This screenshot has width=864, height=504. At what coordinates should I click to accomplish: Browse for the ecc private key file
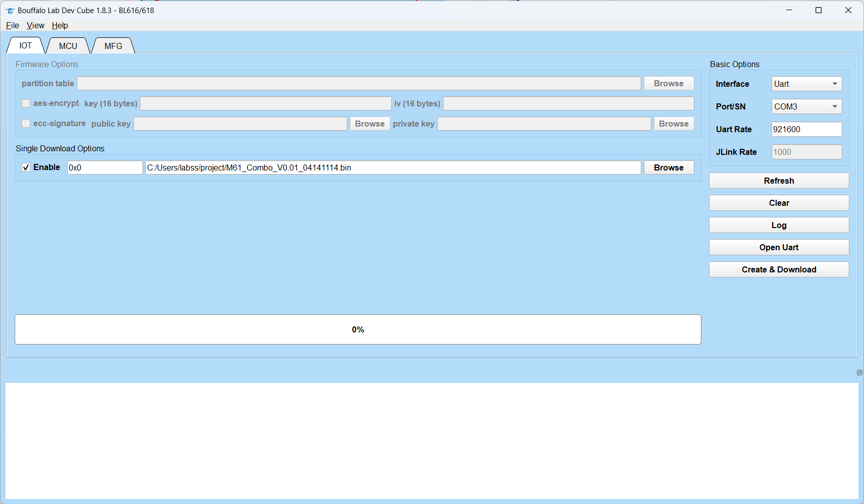pos(674,124)
